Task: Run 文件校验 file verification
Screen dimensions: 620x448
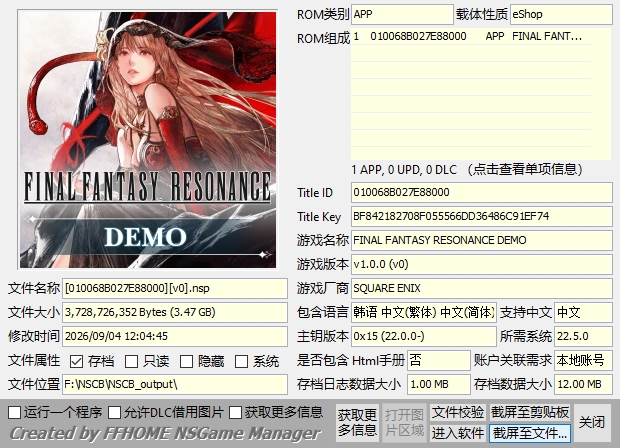Action: [458, 412]
